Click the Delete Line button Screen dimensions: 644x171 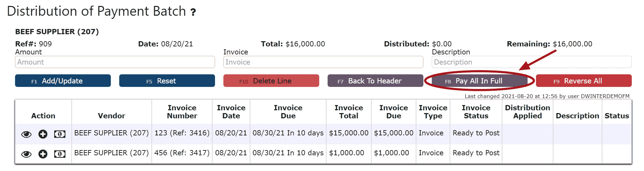[271, 81]
